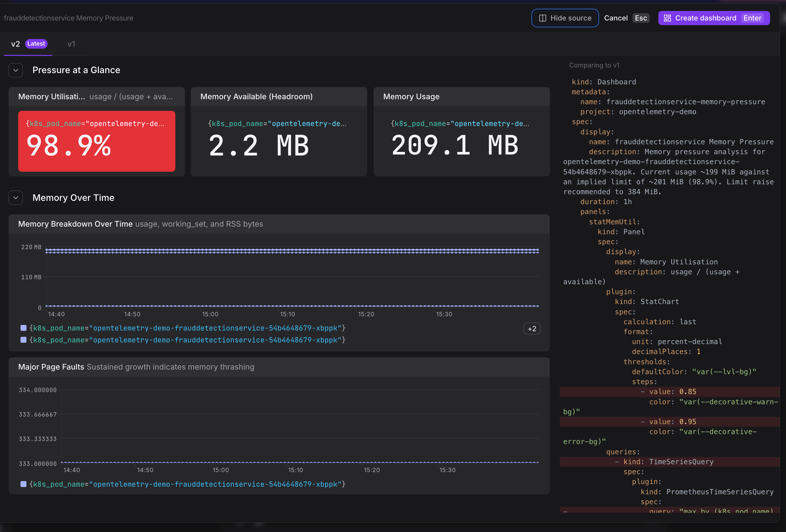Click the 'statMemUtil:' source line
Screen dimensions: 786x532
click(x=614, y=222)
